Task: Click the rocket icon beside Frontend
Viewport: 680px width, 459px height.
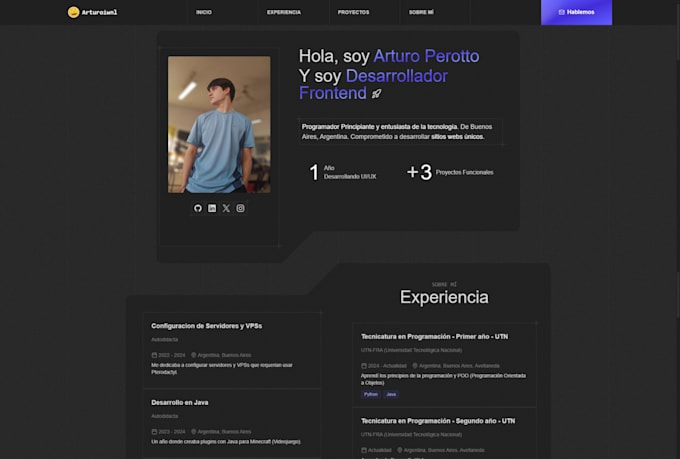Action: pyautogui.click(x=376, y=93)
